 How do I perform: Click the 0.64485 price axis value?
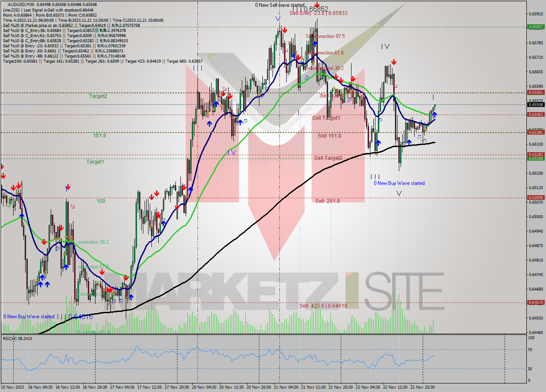click(x=536, y=332)
